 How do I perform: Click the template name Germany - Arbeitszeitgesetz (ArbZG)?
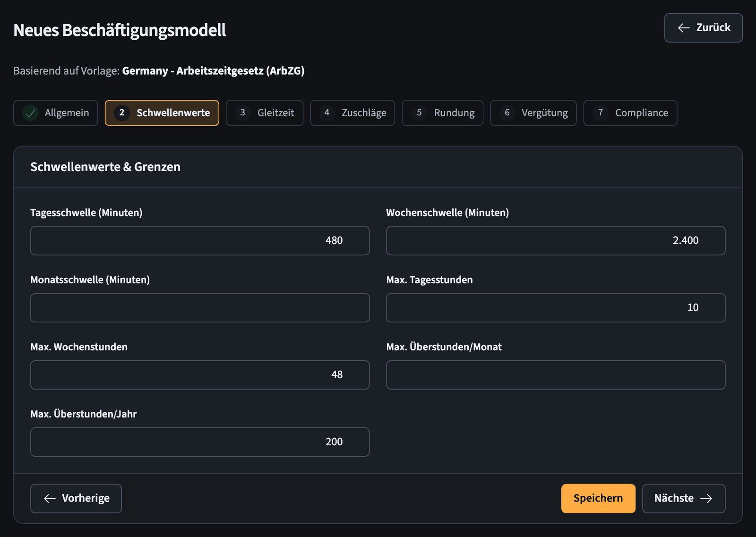[213, 71]
